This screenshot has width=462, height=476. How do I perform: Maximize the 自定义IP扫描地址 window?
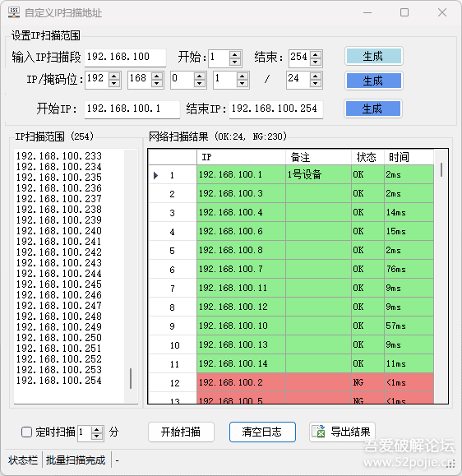pos(404,12)
